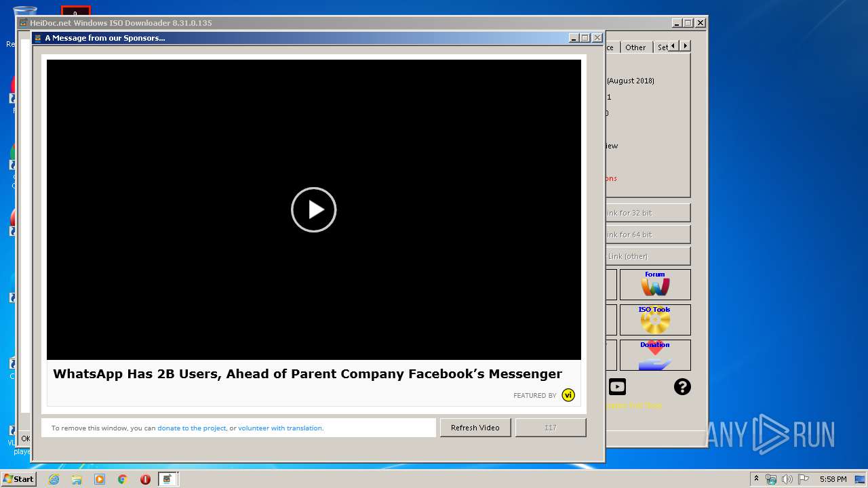Open the ISO Tools disc icon
868x488 pixels.
[x=655, y=320]
